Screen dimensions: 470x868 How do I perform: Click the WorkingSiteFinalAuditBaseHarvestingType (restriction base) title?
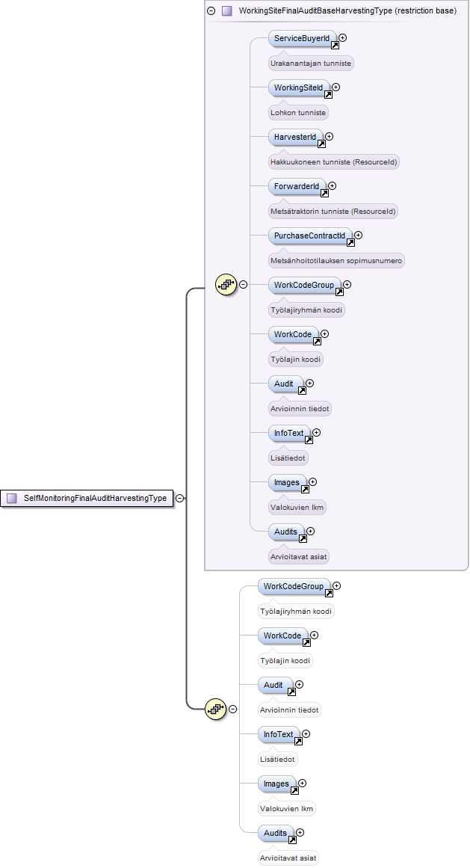point(347,10)
